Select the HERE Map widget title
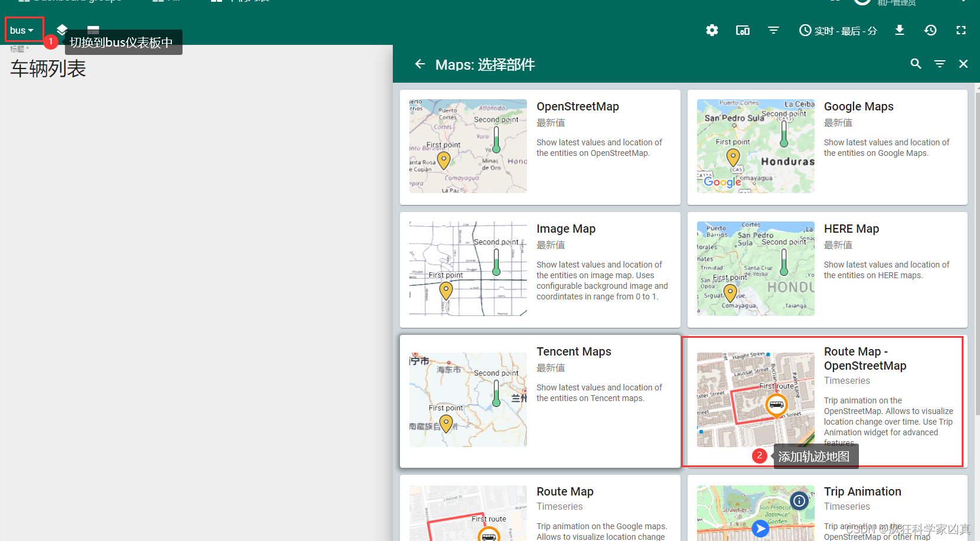 pyautogui.click(x=851, y=229)
